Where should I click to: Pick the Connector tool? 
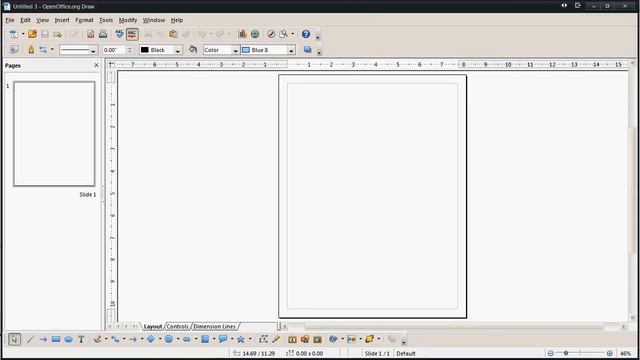point(115,339)
